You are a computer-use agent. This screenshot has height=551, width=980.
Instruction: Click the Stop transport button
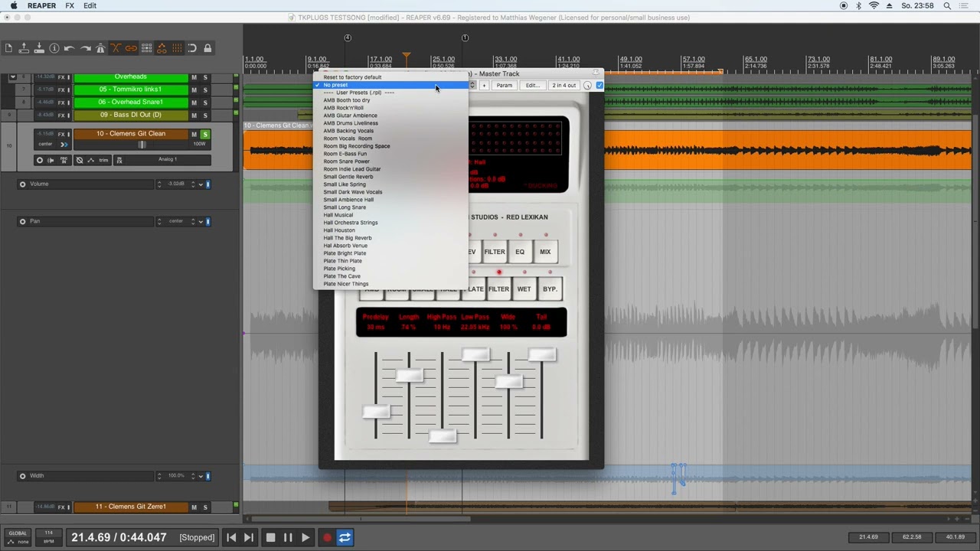pyautogui.click(x=270, y=538)
